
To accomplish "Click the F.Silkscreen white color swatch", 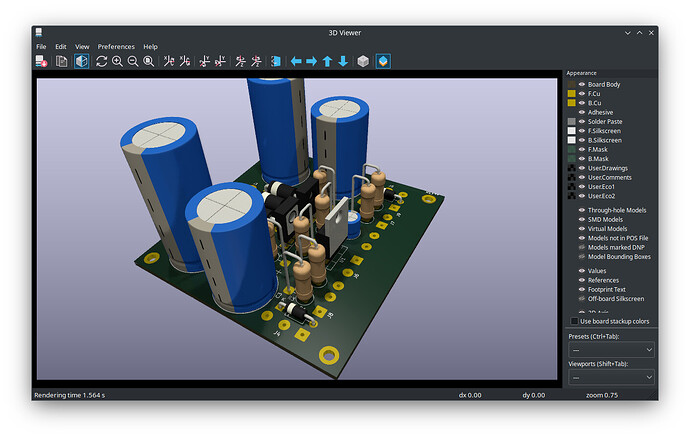I will (572, 131).
